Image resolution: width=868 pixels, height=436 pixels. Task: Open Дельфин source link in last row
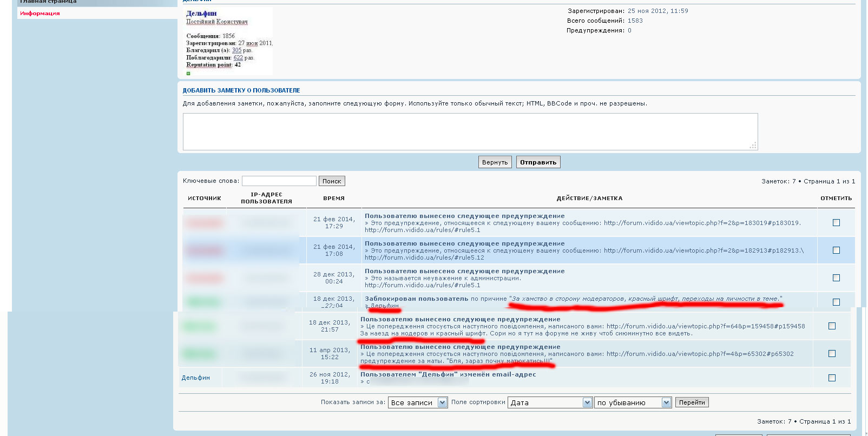point(195,378)
